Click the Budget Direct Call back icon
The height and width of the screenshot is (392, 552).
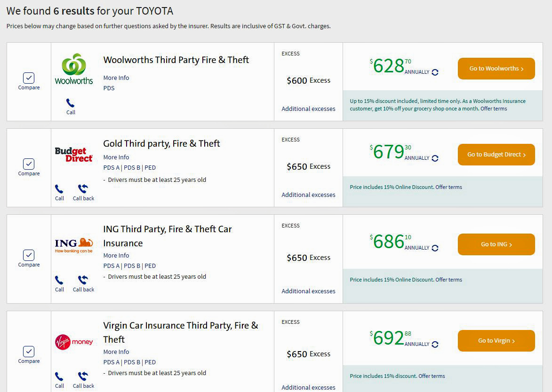point(83,189)
